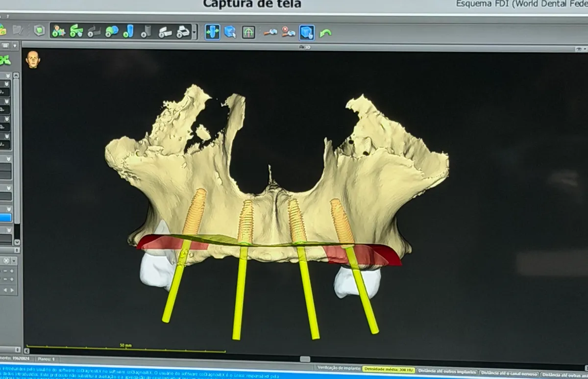This screenshot has width=588, height=379.
Task: Select the blue implant cylinder planning step
Action: (x=128, y=31)
